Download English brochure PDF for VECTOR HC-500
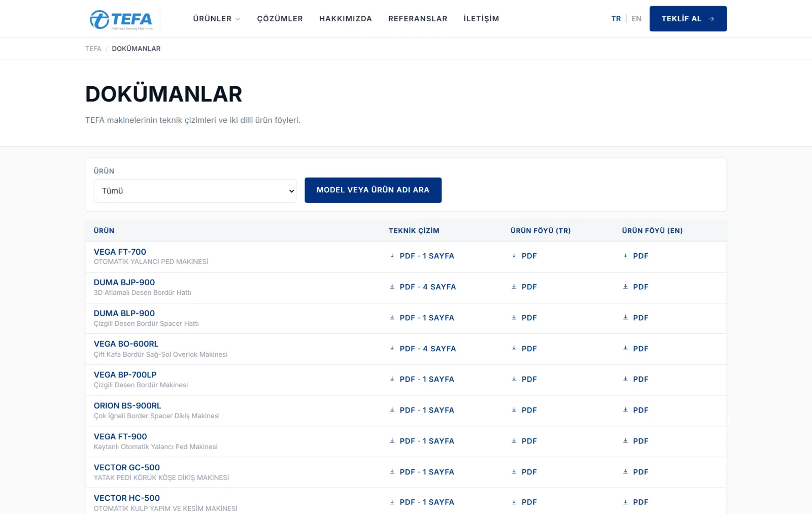This screenshot has width=812, height=514. click(x=635, y=502)
